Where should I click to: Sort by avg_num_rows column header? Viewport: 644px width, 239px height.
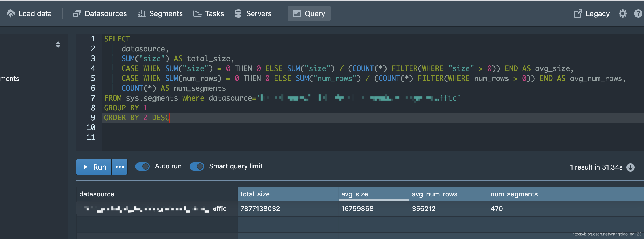448,194
